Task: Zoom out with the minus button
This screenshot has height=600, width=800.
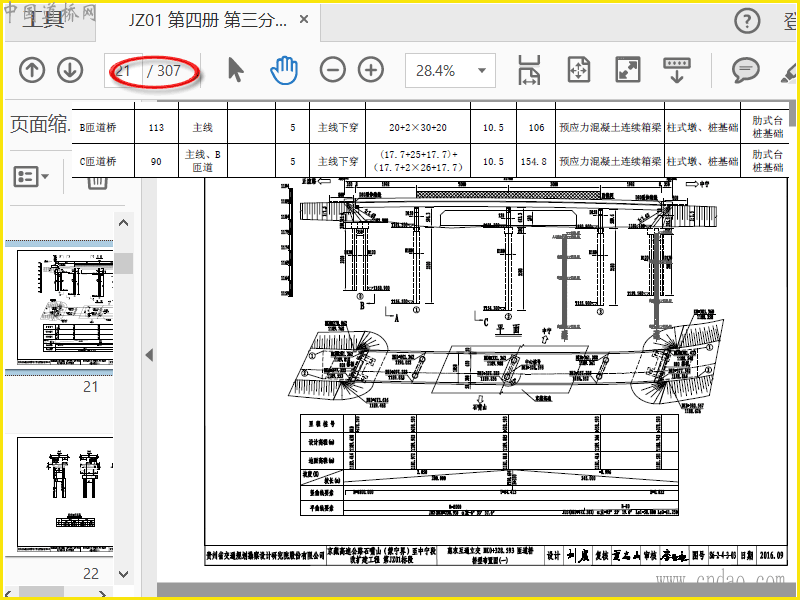Action: pos(333,70)
